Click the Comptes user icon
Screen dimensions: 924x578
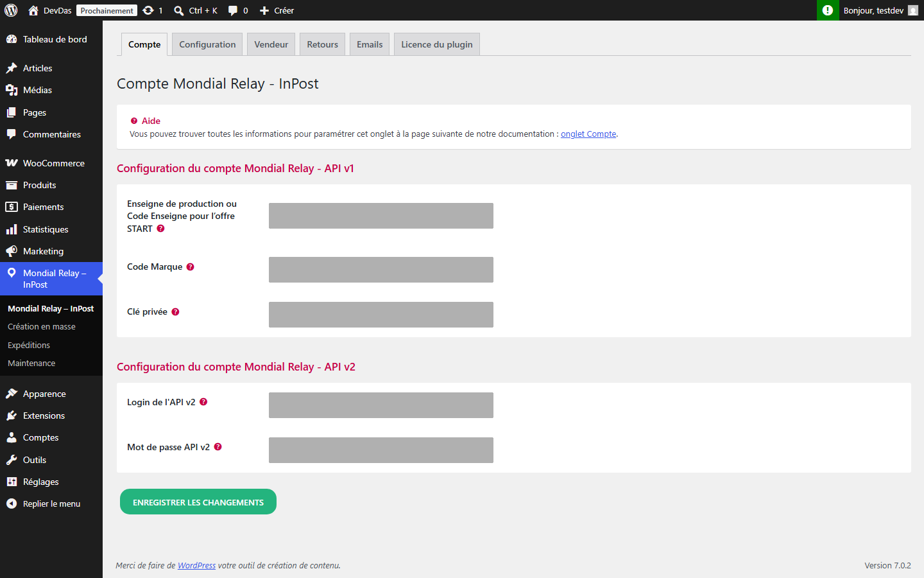click(12, 437)
